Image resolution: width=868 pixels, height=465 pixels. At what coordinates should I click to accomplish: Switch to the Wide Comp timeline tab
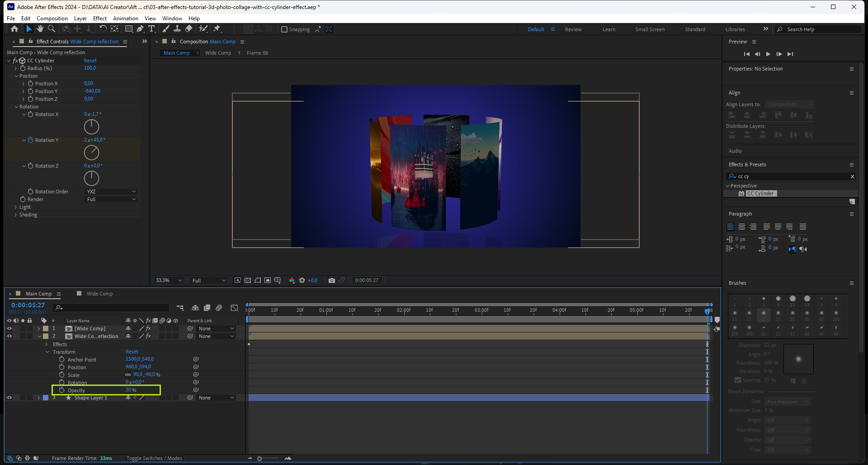[x=99, y=294]
